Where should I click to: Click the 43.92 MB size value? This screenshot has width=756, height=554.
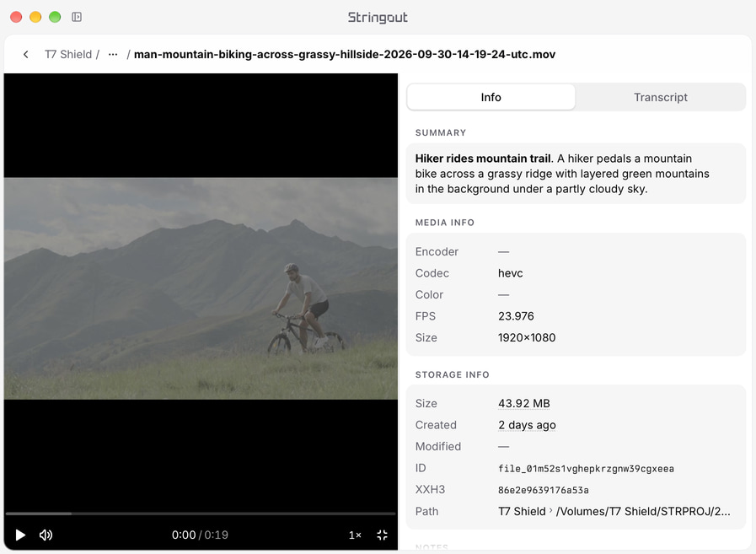[523, 403]
